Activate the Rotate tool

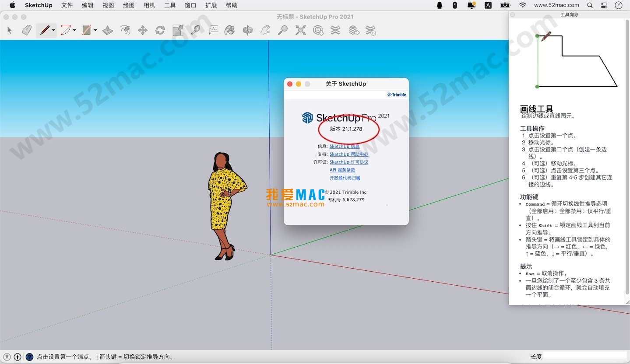(x=160, y=30)
